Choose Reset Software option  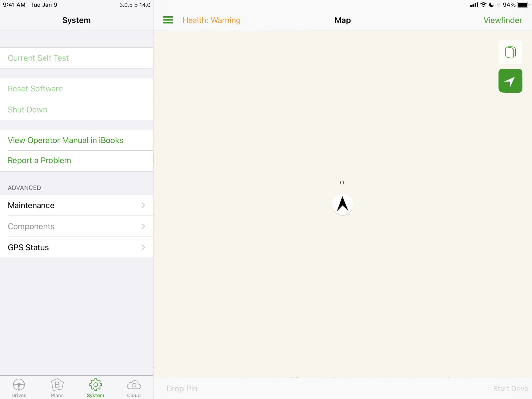point(35,89)
